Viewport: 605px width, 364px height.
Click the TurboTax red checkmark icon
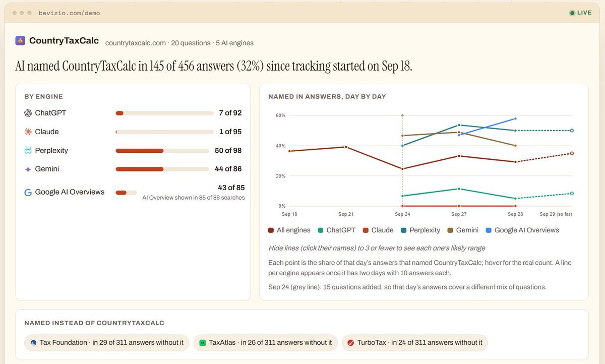(350, 343)
